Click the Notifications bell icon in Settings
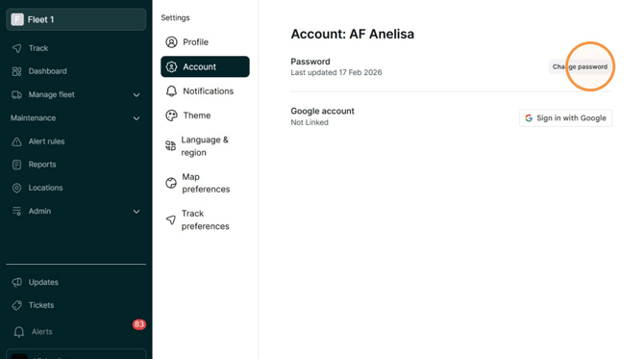This screenshot has width=644, height=359. (171, 91)
